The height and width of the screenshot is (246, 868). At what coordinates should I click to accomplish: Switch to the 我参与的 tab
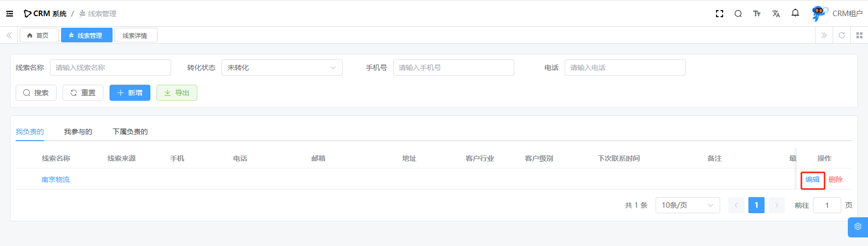tap(78, 132)
